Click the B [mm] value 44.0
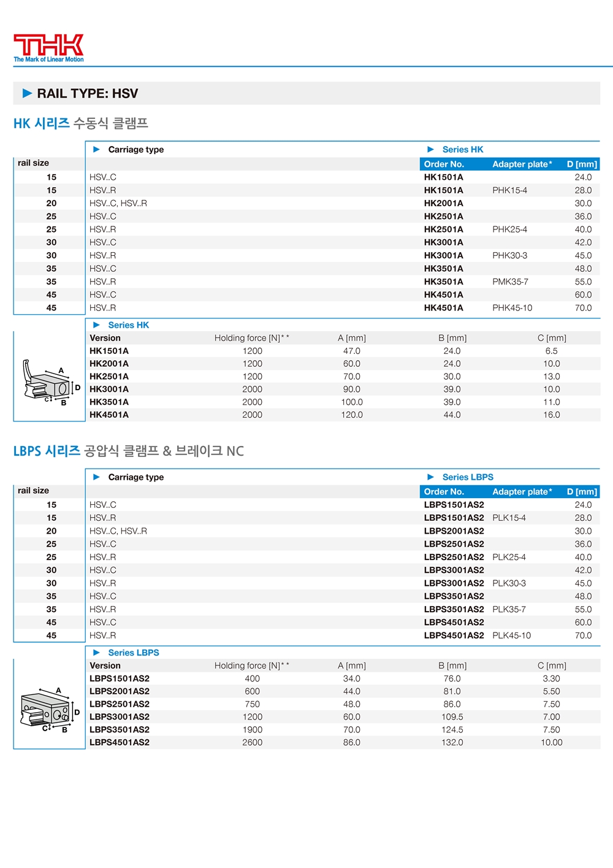Screen dimensions: 613x868 coord(452,415)
